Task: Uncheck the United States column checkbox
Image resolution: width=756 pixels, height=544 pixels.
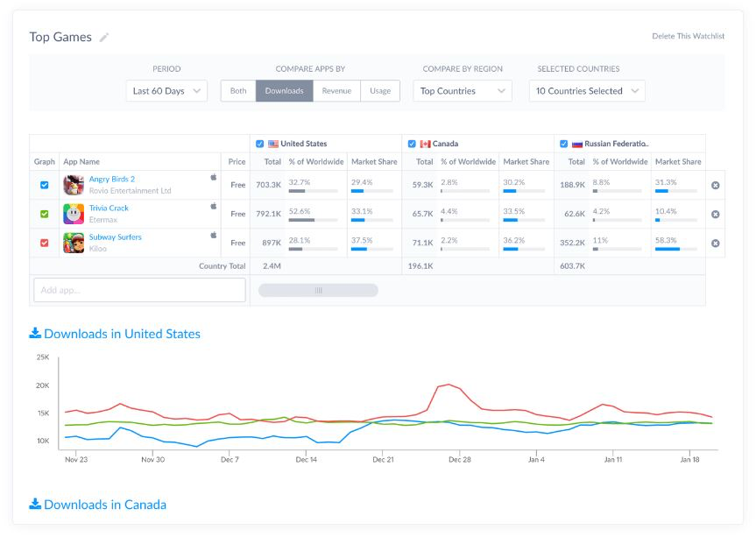Action: coord(260,144)
